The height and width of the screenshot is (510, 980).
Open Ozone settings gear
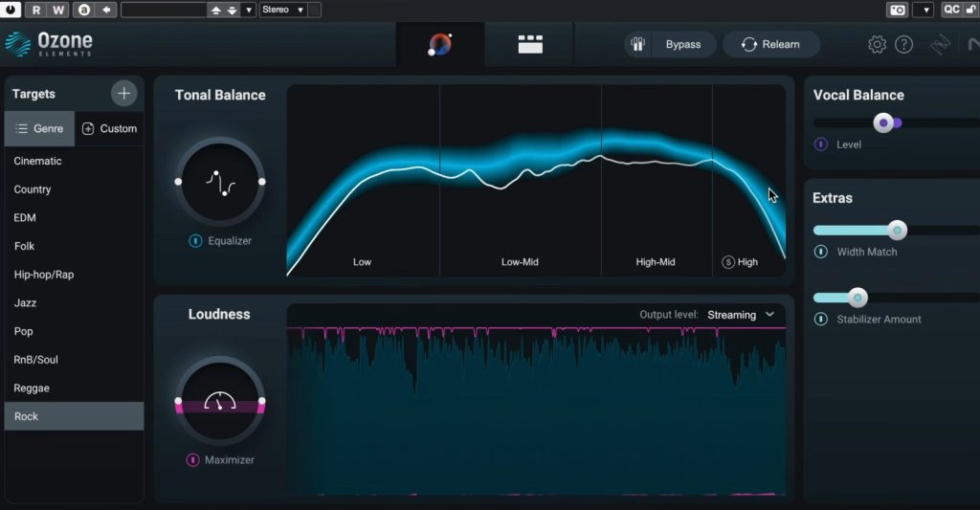point(877,44)
